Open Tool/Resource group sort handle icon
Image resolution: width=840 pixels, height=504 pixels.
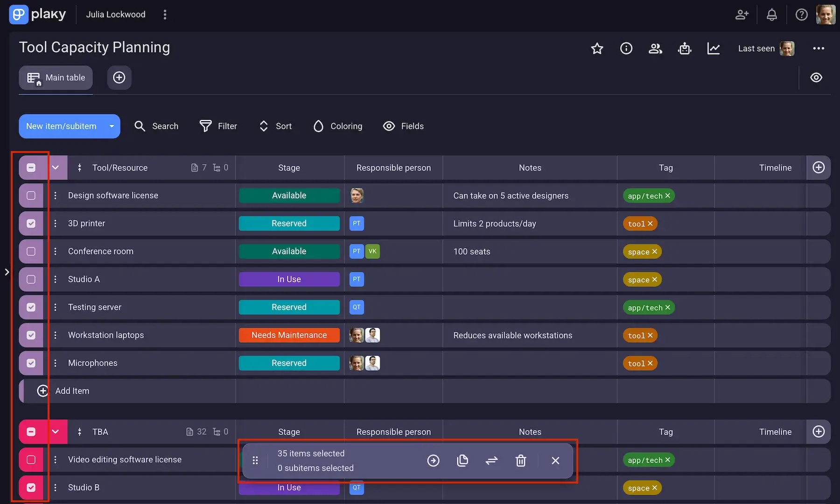79,168
